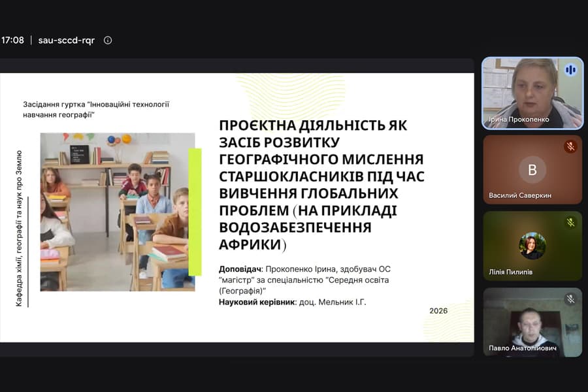This screenshot has width=588, height=392.
Task: Click the year 2026 on the slide
Action: click(438, 310)
